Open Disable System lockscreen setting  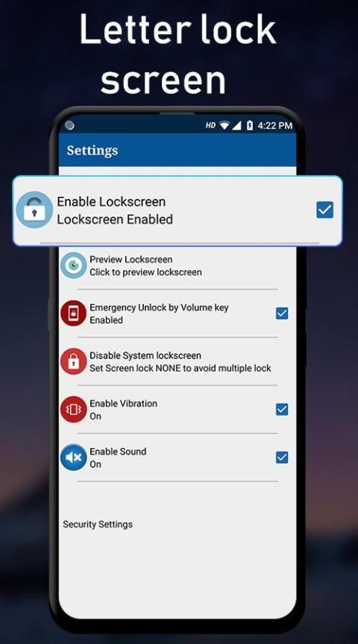(x=178, y=362)
